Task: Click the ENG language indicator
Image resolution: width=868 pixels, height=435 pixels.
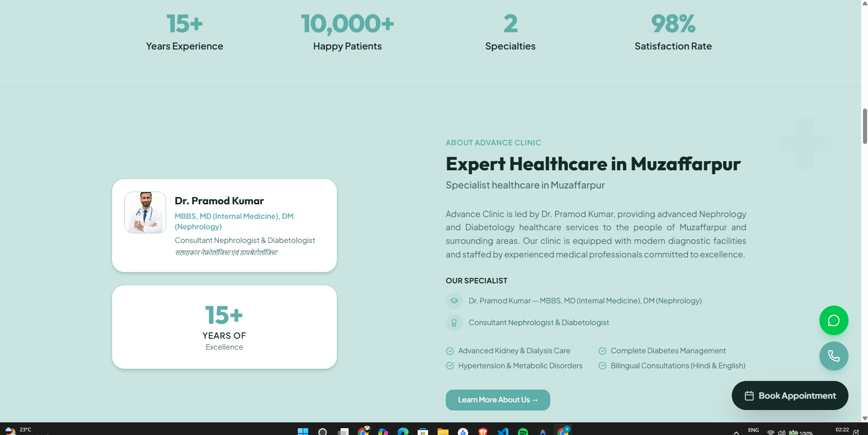Action: 754,430
